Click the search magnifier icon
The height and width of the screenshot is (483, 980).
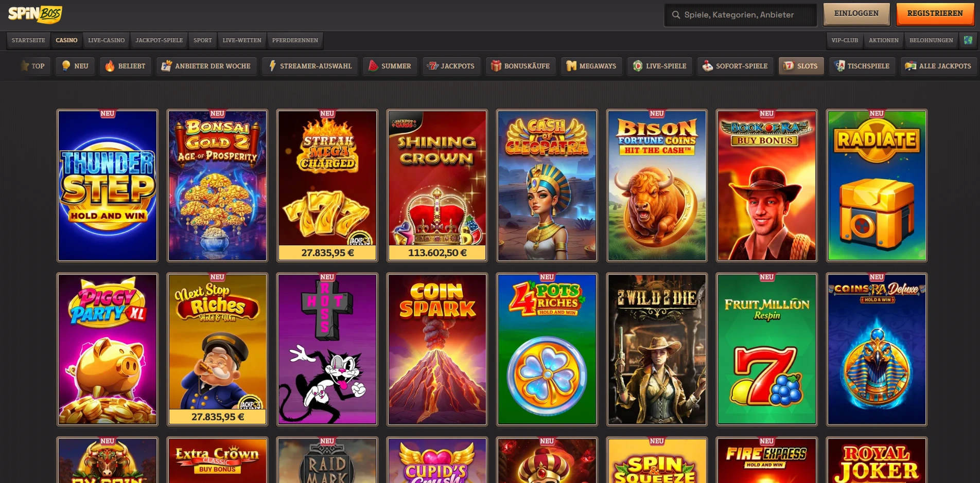(x=676, y=15)
